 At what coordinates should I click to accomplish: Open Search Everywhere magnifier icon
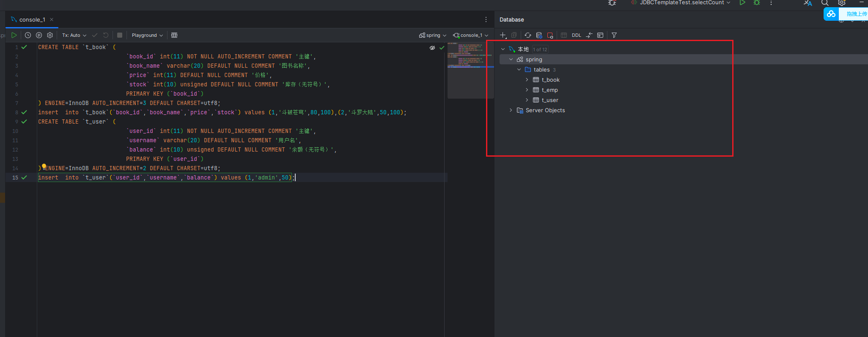click(825, 3)
